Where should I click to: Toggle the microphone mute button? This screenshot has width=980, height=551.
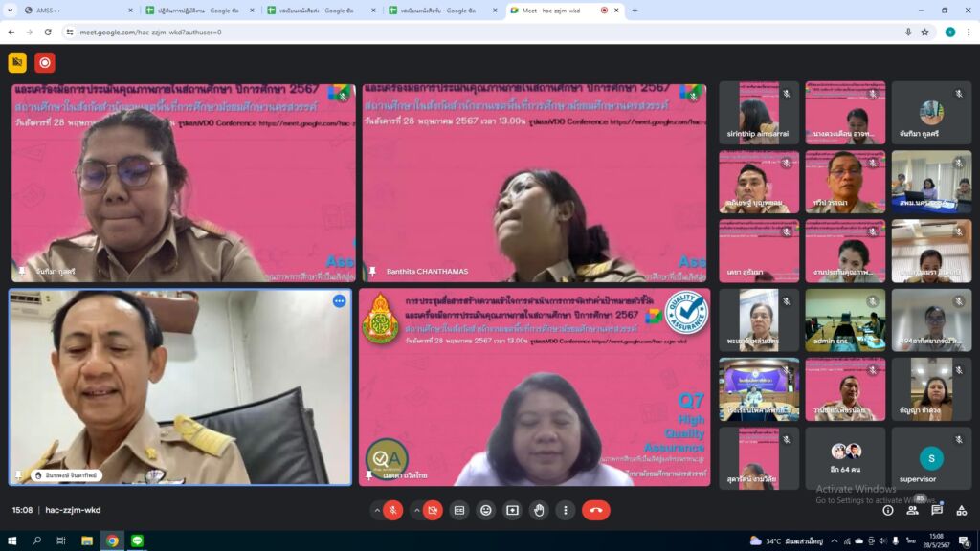pos(392,510)
